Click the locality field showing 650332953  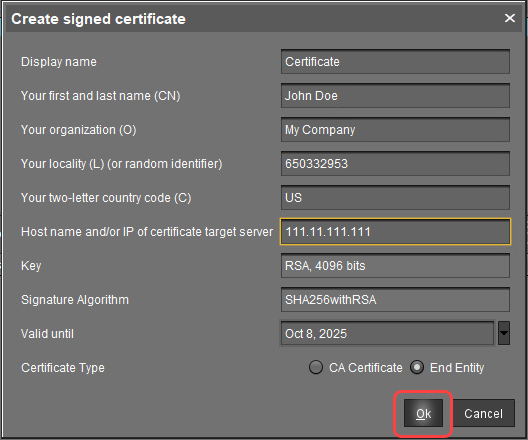395,164
